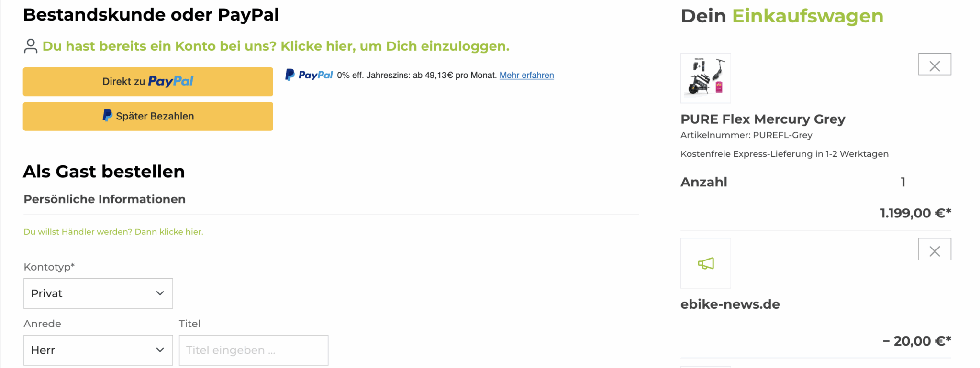Click the Anzahl quantity value 1
This screenshot has width=980, height=368.
coord(903,182)
